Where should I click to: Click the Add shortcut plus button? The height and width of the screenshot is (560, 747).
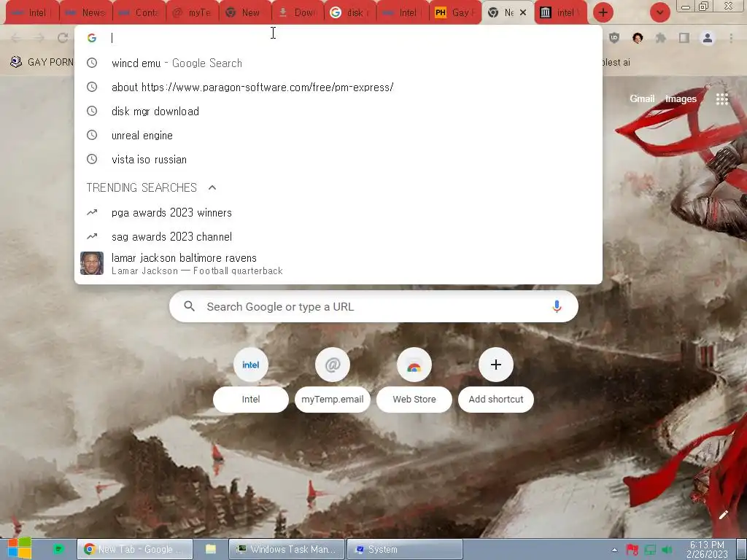coord(496,365)
